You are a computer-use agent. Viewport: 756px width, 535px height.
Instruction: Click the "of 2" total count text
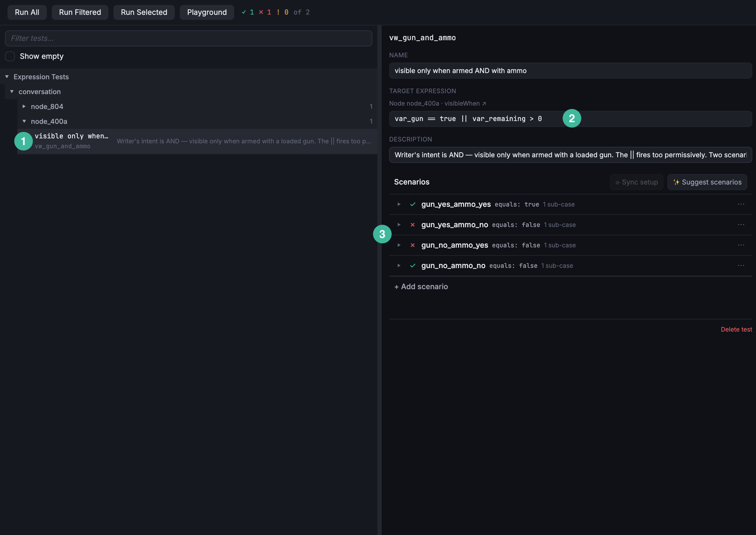pos(301,12)
